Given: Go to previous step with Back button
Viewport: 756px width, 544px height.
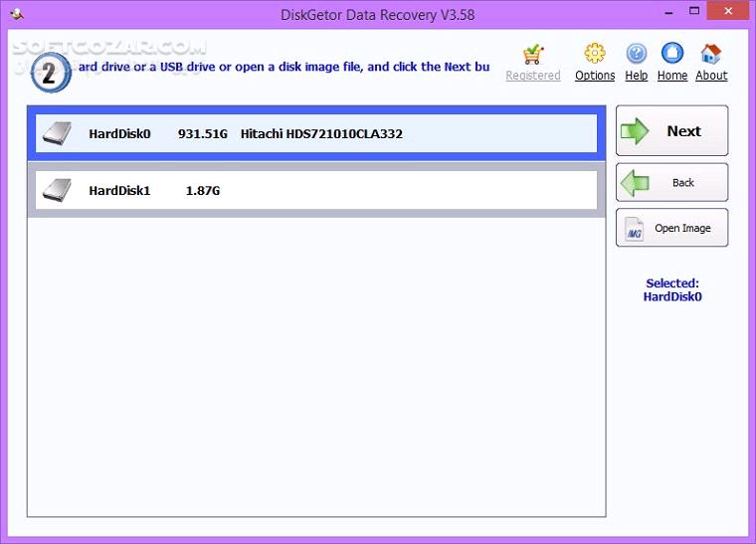Looking at the screenshot, I should point(672,182).
